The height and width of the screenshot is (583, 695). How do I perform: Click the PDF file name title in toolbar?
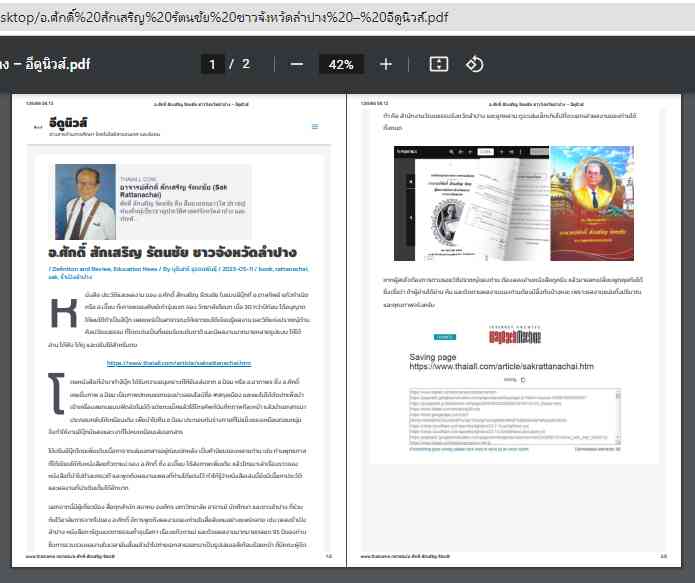45,64
